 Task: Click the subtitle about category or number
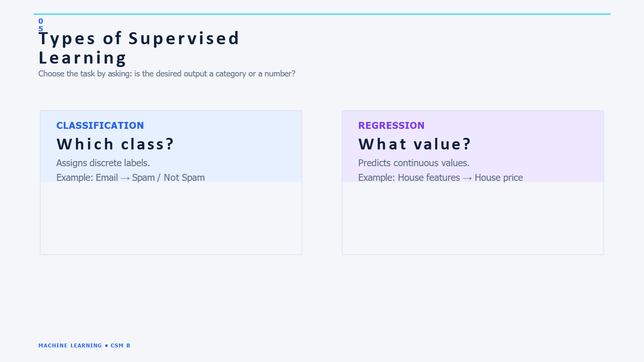[x=167, y=73]
